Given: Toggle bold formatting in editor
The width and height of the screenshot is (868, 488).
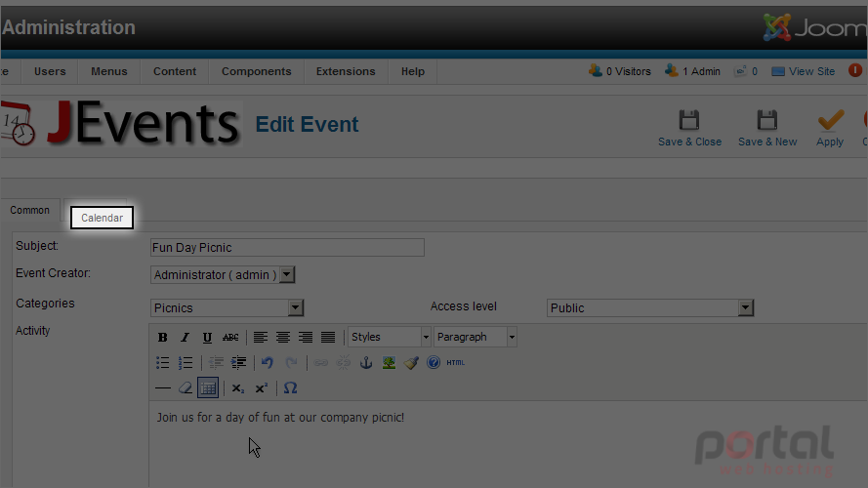Looking at the screenshot, I should (x=162, y=337).
